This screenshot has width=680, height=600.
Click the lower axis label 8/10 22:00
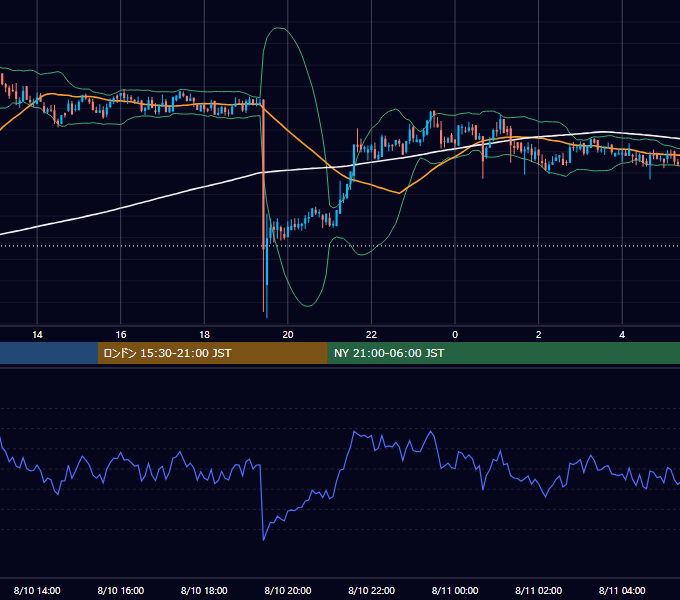click(372, 590)
